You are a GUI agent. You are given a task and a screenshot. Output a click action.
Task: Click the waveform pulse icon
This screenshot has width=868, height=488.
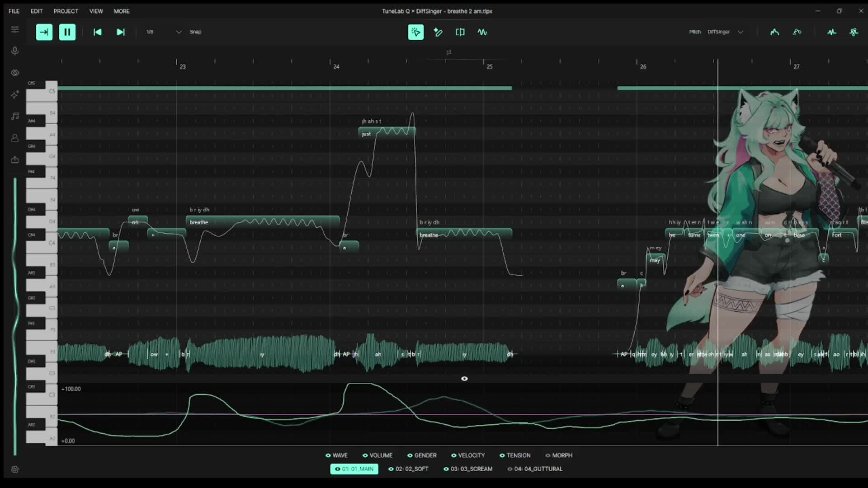pos(832,32)
